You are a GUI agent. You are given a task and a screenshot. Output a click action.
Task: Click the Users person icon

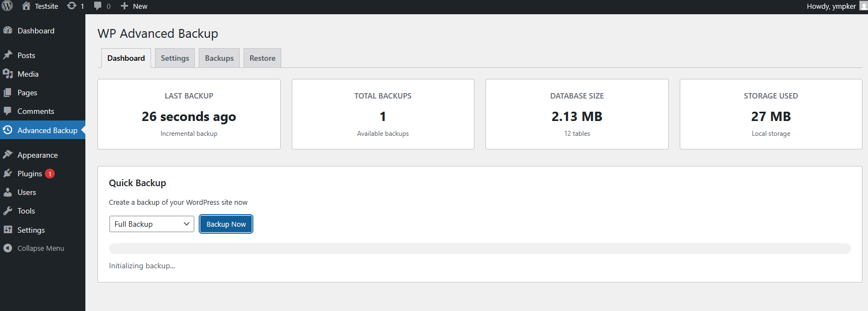8,192
